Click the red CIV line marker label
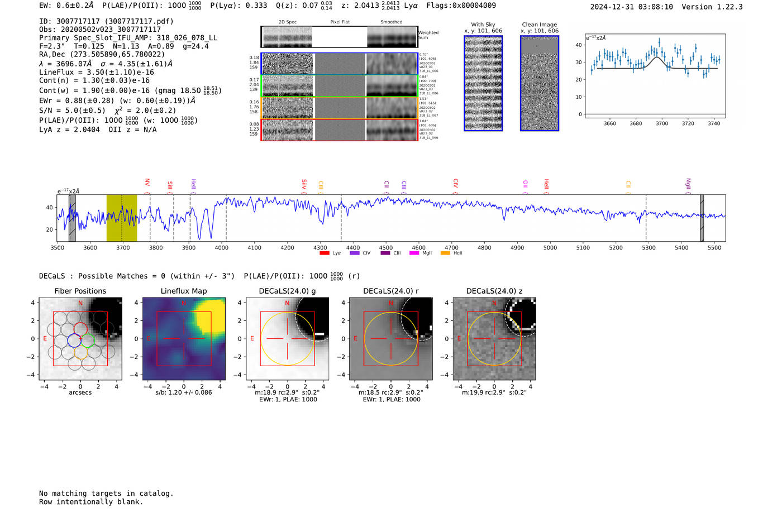The height and width of the screenshot is (532, 782). (456, 183)
